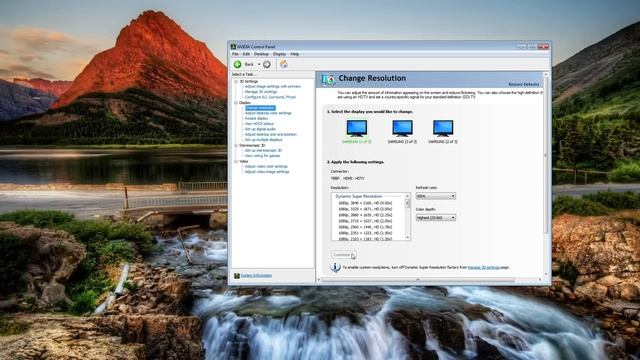Select the SAMSUNG (2 of 3) monitor icon
Image resolution: width=640 pixels, height=360 pixels.
point(443,128)
